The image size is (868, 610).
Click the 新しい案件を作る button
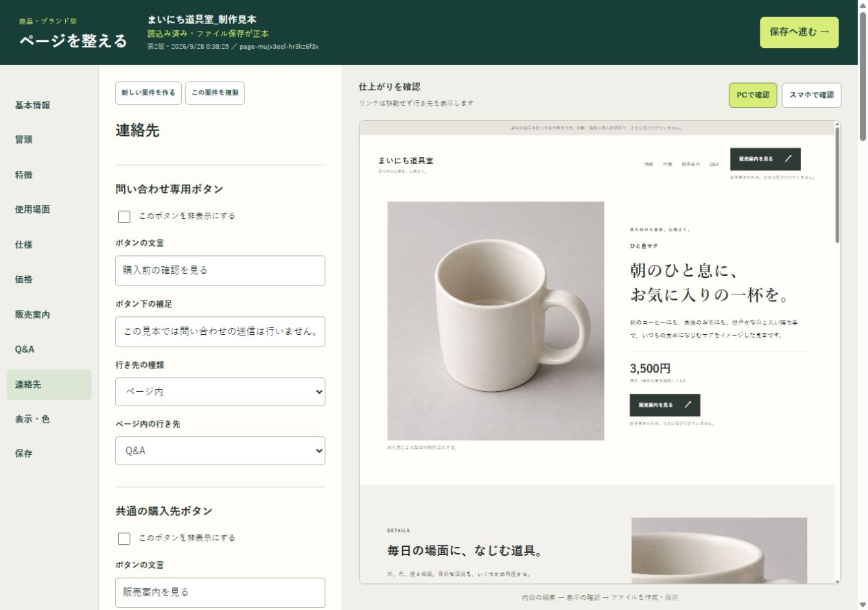pos(148,93)
